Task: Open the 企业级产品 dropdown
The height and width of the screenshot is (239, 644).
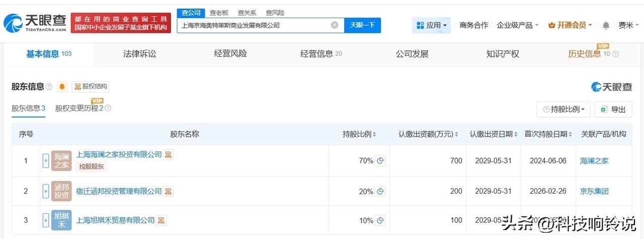Action: (x=518, y=25)
